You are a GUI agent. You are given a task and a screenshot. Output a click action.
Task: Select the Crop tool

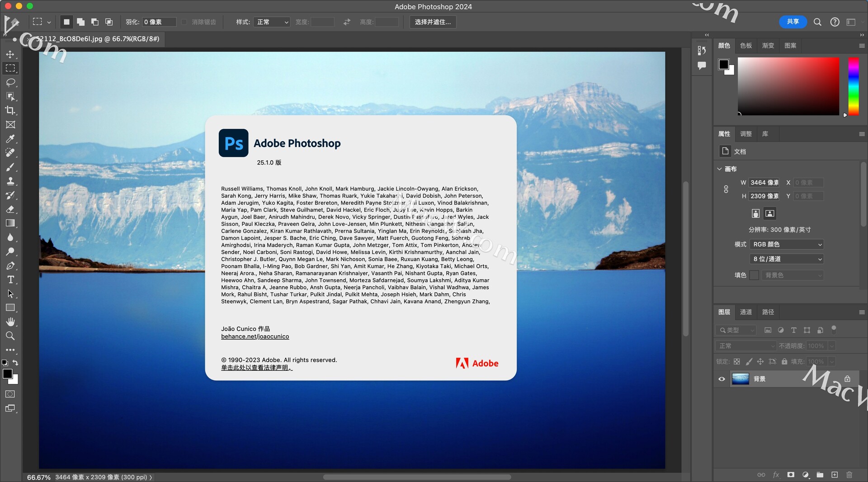click(10, 111)
